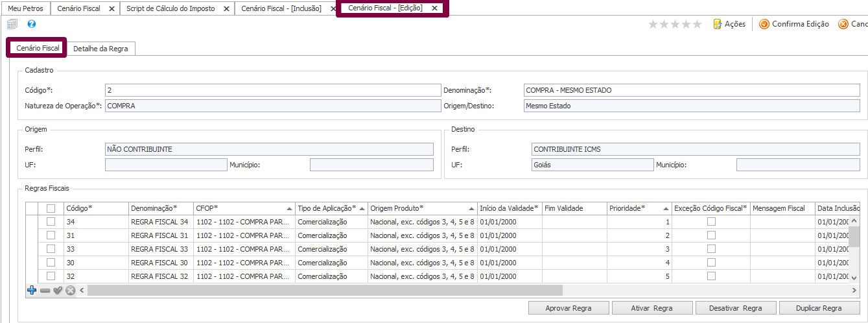The image size is (868, 323).
Task: Check the row checkbox for rule 30
Action: (51, 263)
